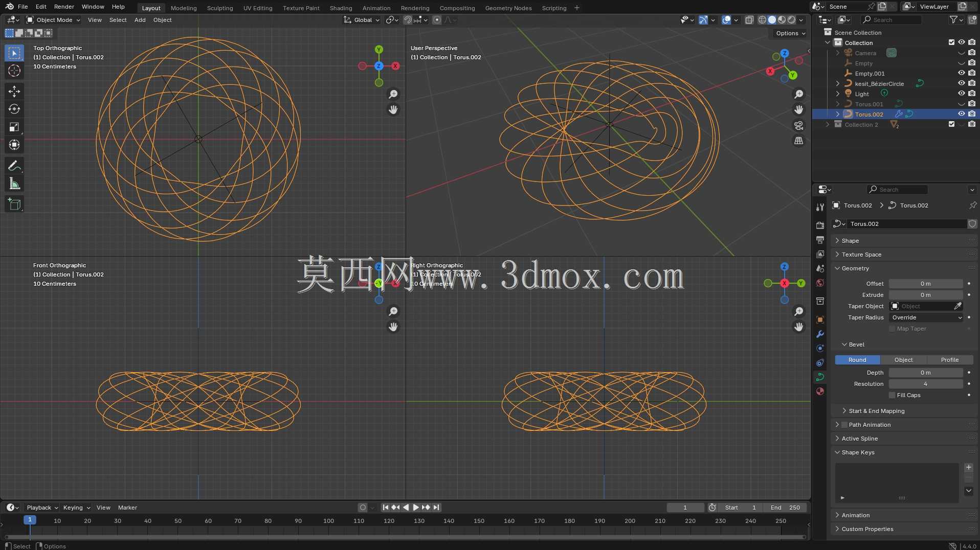Uncheck Collection 2 exclude checkbox

[x=951, y=124]
